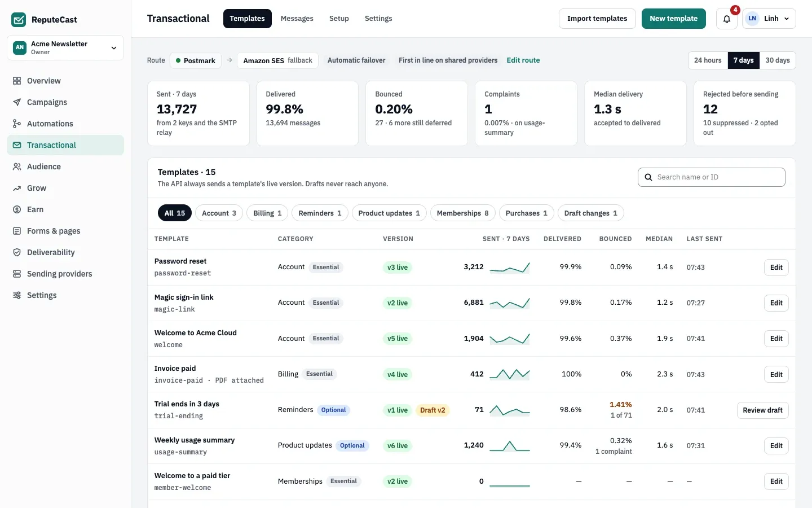
Task: Edit the Magic sign-in link template
Action: 776,303
